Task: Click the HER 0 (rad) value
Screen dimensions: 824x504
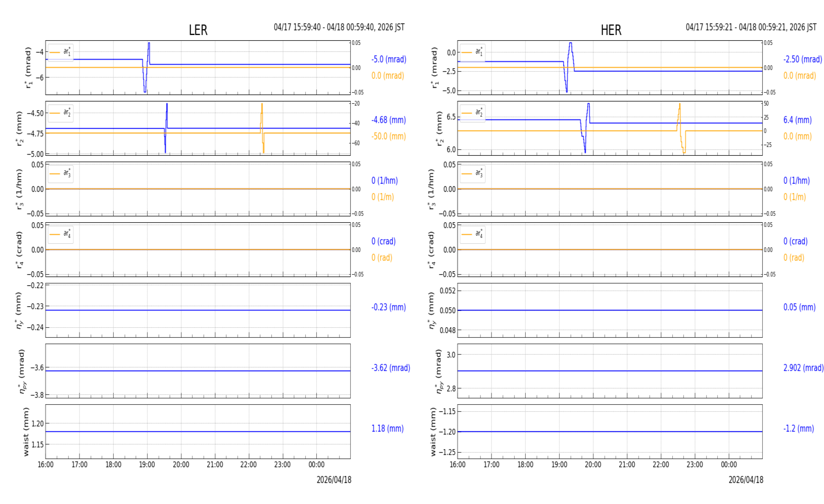Action: click(794, 258)
